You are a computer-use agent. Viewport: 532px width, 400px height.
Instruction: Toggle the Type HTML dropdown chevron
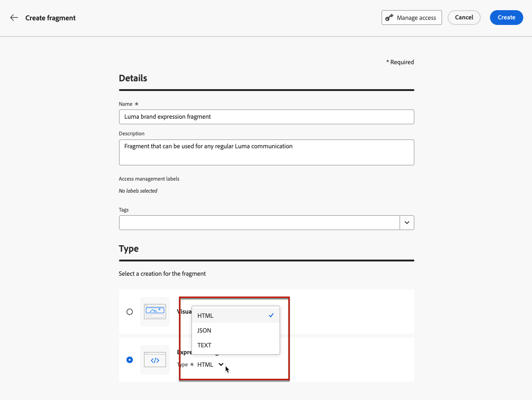(x=221, y=364)
